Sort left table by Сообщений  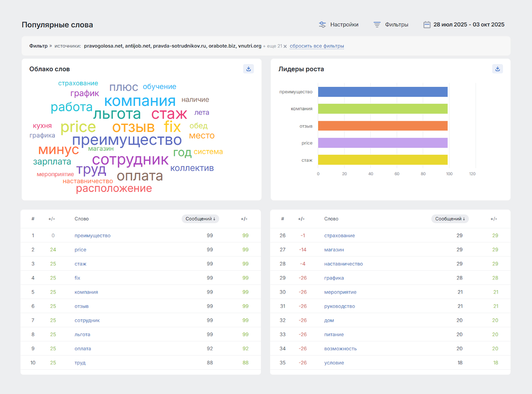click(x=200, y=219)
